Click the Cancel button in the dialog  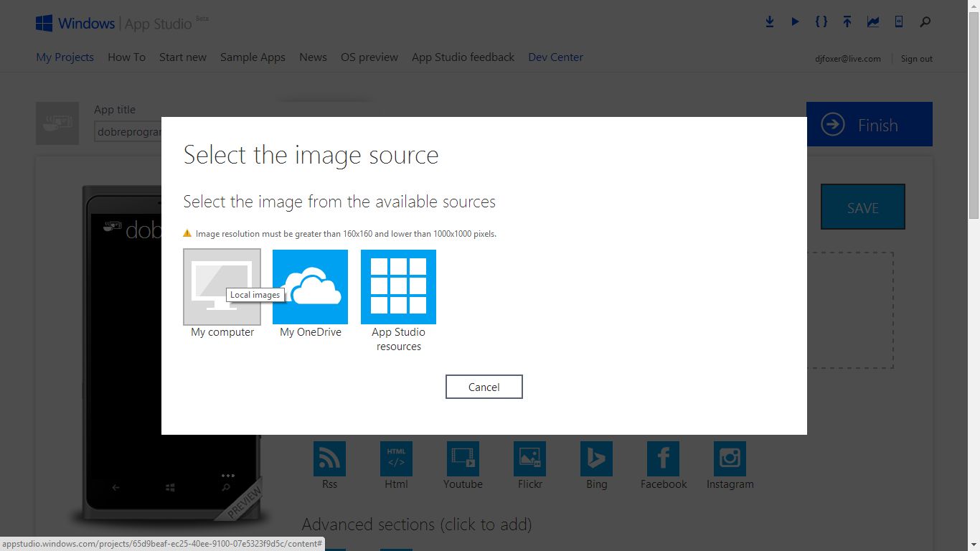(484, 387)
